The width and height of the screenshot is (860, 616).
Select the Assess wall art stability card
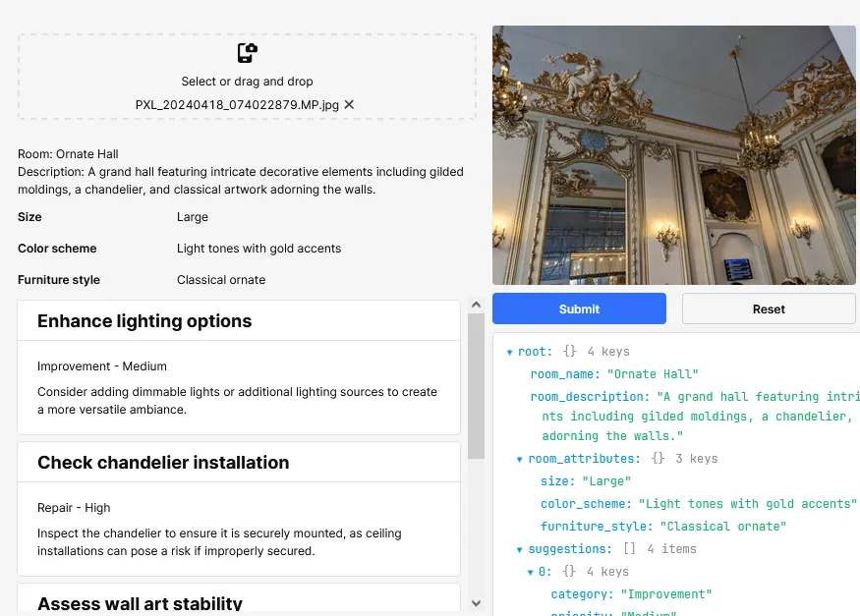click(239, 601)
